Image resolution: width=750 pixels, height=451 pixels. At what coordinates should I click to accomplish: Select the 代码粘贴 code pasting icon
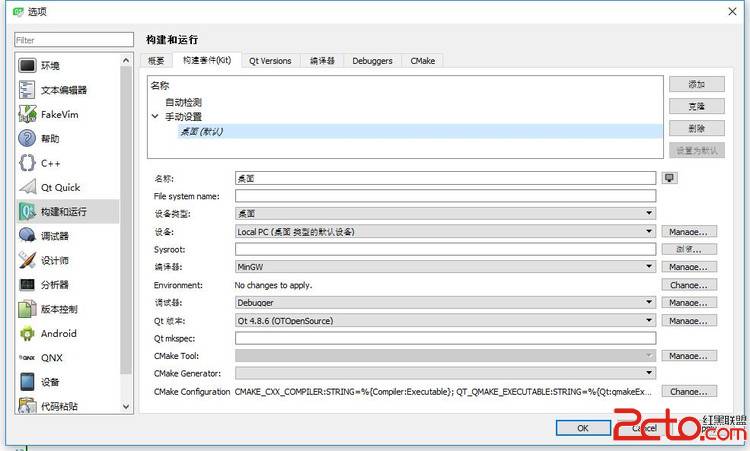tap(27, 405)
